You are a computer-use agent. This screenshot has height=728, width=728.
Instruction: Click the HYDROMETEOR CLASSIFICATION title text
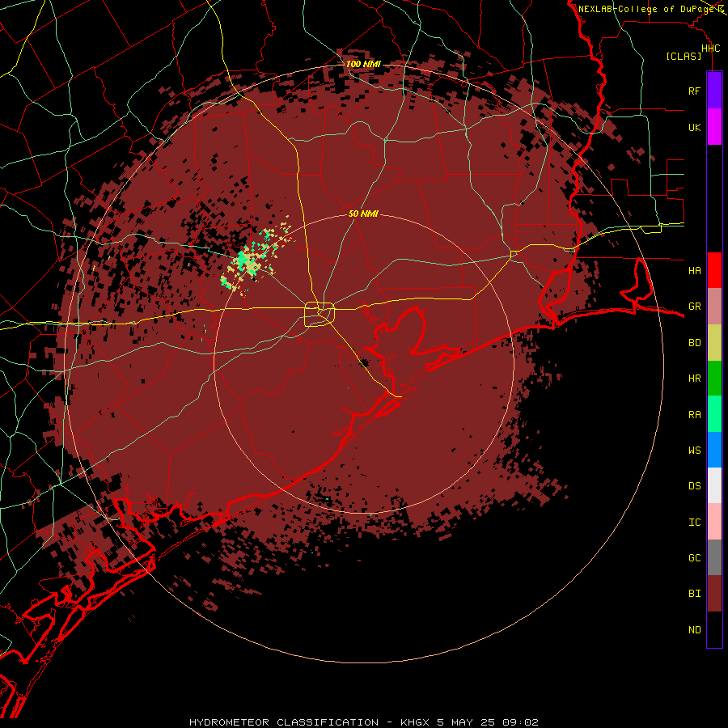point(284,722)
